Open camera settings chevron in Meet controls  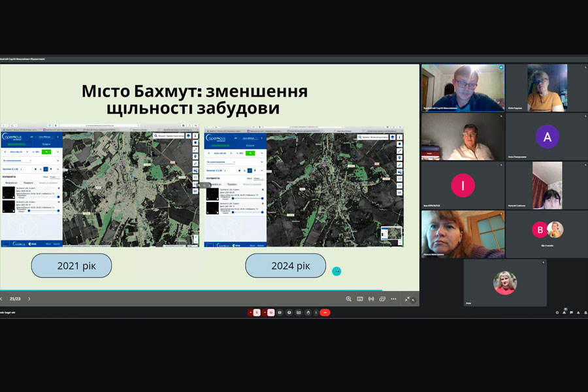265,312
